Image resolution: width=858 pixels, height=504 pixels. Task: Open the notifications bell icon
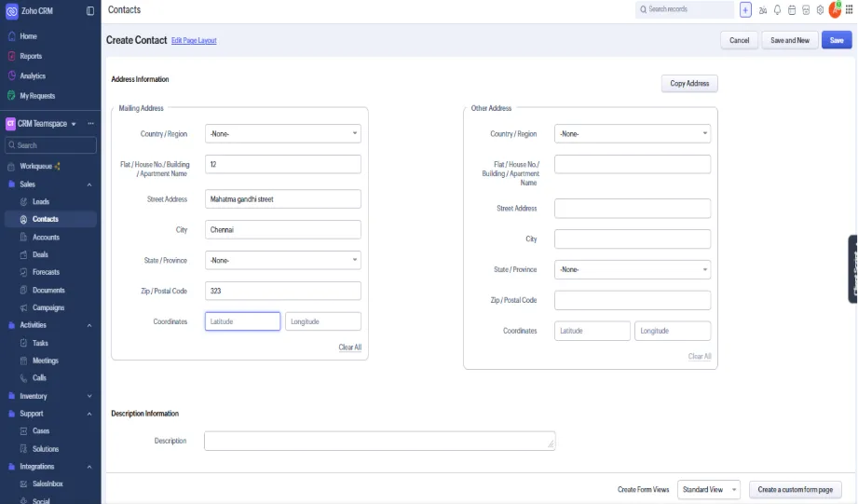point(777,10)
